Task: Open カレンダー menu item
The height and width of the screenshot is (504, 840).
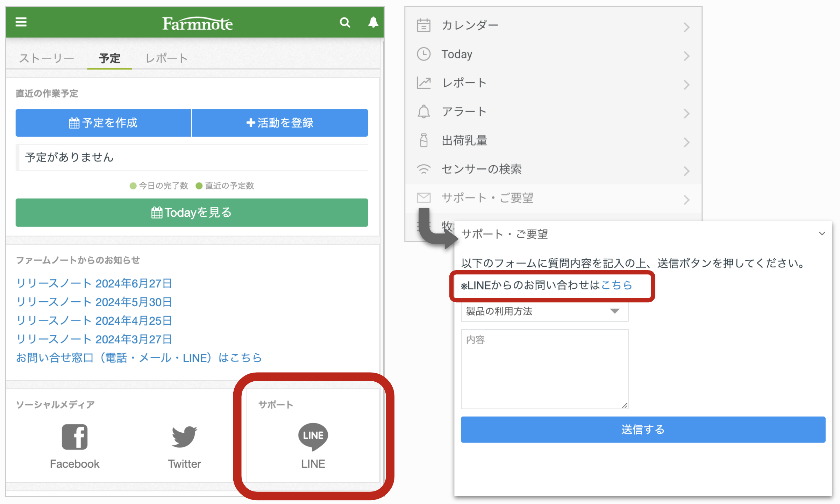Action: [553, 26]
